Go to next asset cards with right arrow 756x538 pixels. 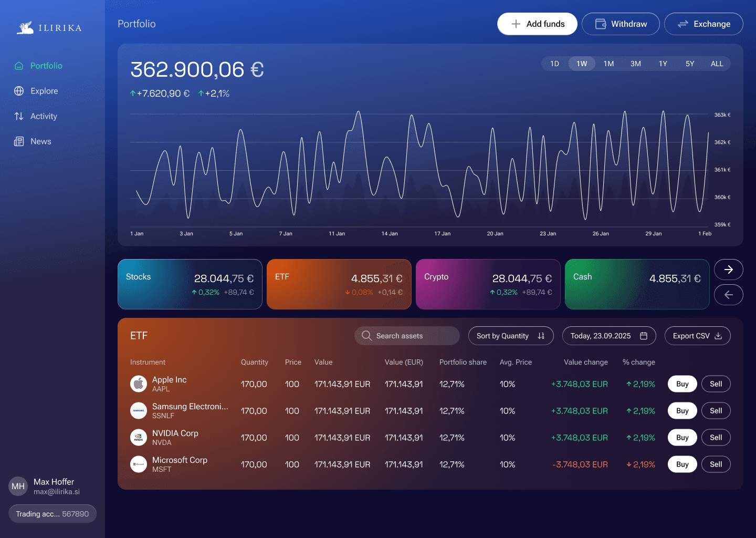pos(729,270)
